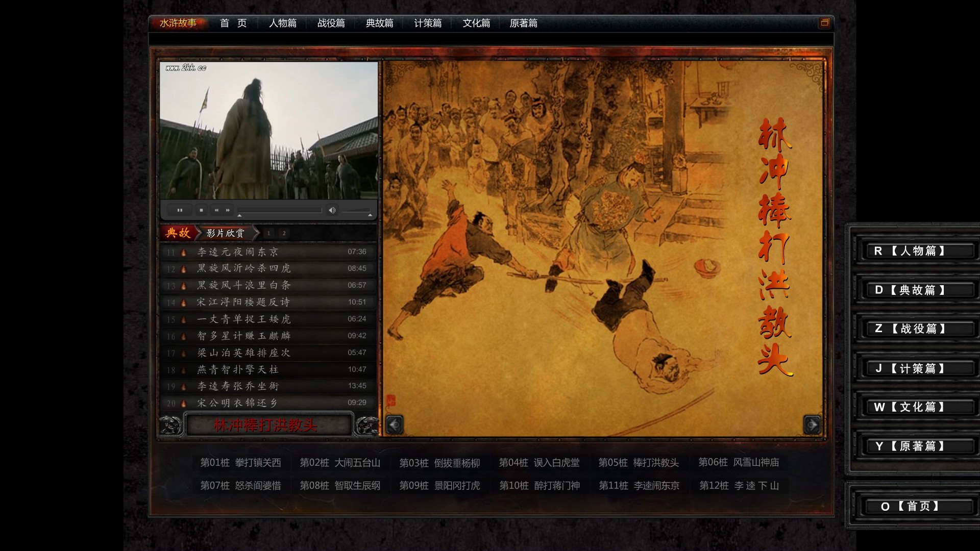Viewport: 980px width, 551px height.
Task: Fast-forward the video clip
Action: click(228, 210)
